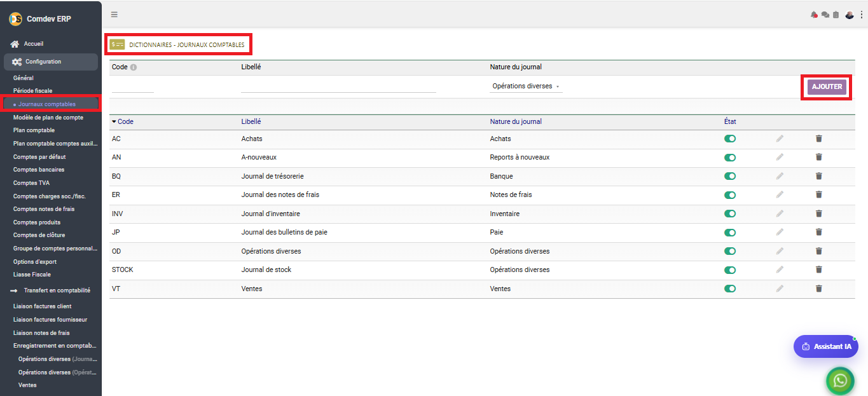Open Comptes bancaires page
Image resolution: width=868 pixels, height=396 pixels.
click(x=39, y=170)
